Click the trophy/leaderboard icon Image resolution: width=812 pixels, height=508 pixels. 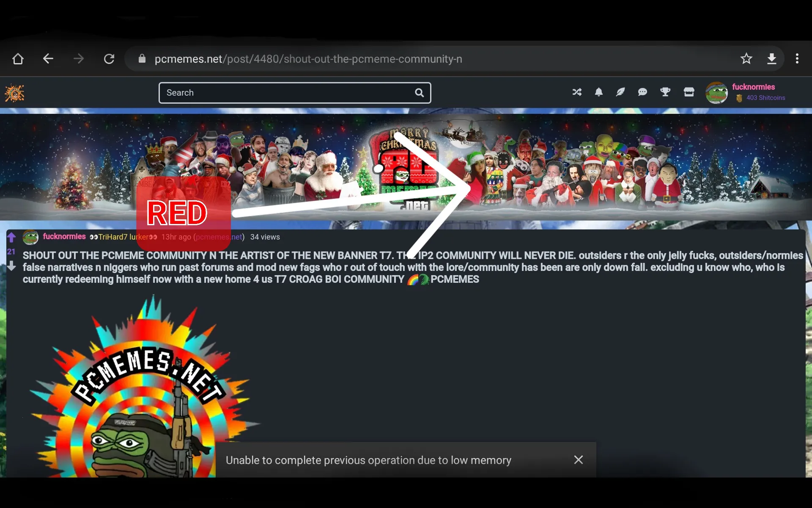click(x=665, y=92)
